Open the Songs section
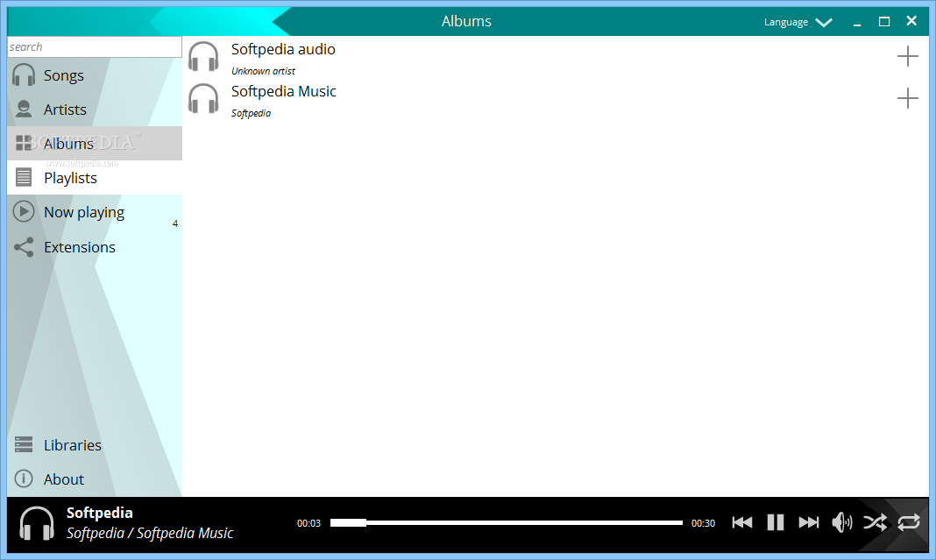 (x=95, y=75)
